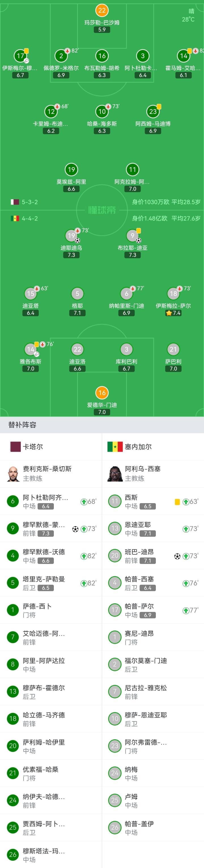
Task: Click Senegal's 4-4-2 formation label
Action: (30, 218)
